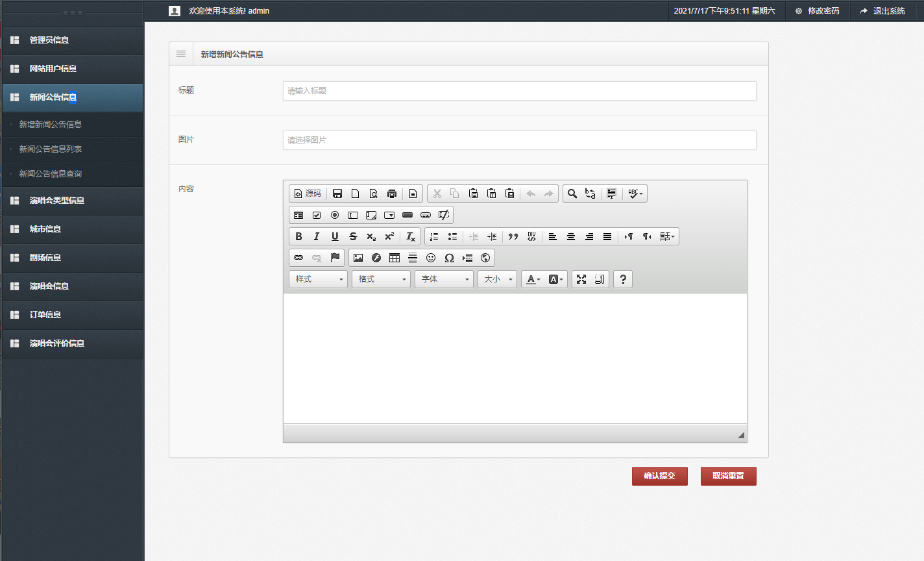924x561 pixels.
Task: Select 新闻公告信息列表 submenu item
Action: [x=51, y=149]
